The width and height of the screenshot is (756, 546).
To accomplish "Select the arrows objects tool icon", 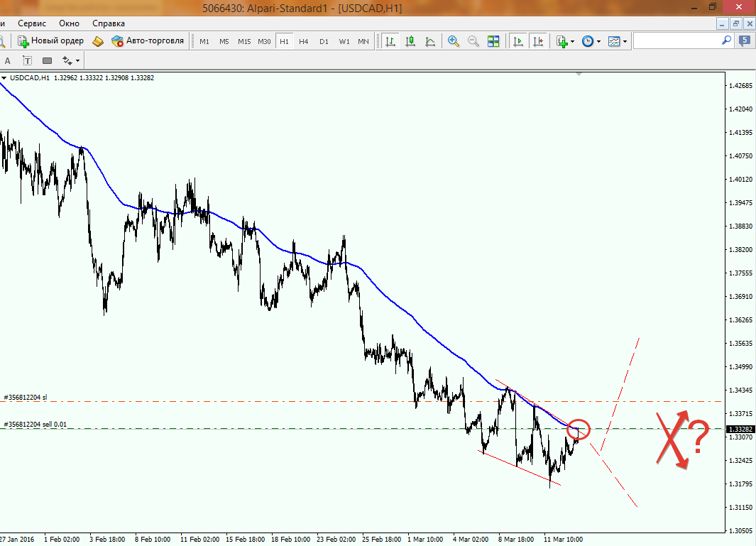I will coord(67,61).
